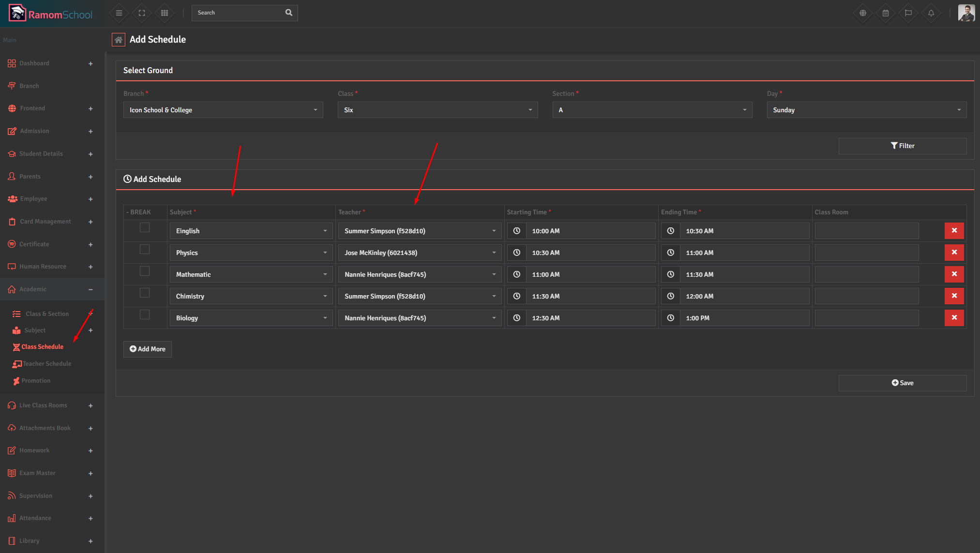The image size is (980, 553).
Task: Click the globe language icon
Action: pos(863,13)
